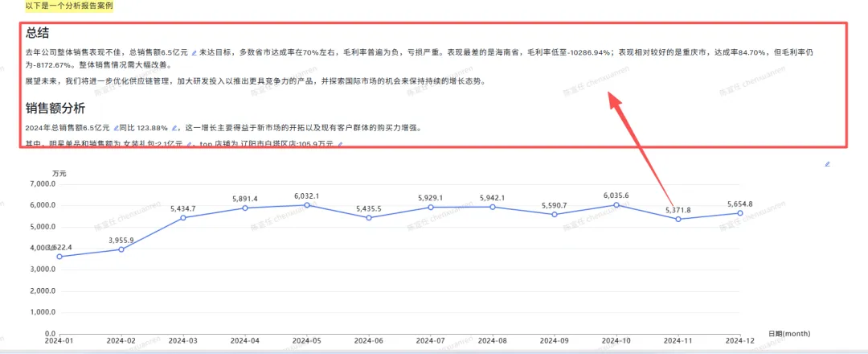Viewport: 868px width, 354px height.
Task: Click data label 3,955.9
Action: [x=121, y=240]
